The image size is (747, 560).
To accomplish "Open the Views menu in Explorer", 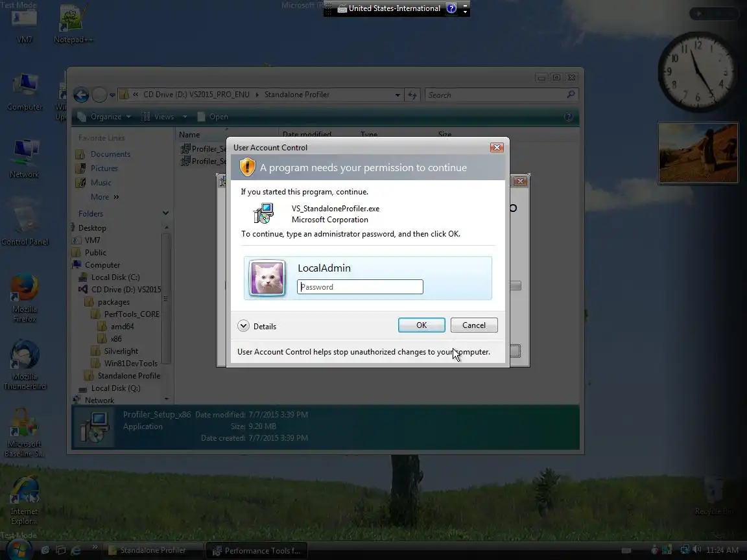I will tap(164, 117).
